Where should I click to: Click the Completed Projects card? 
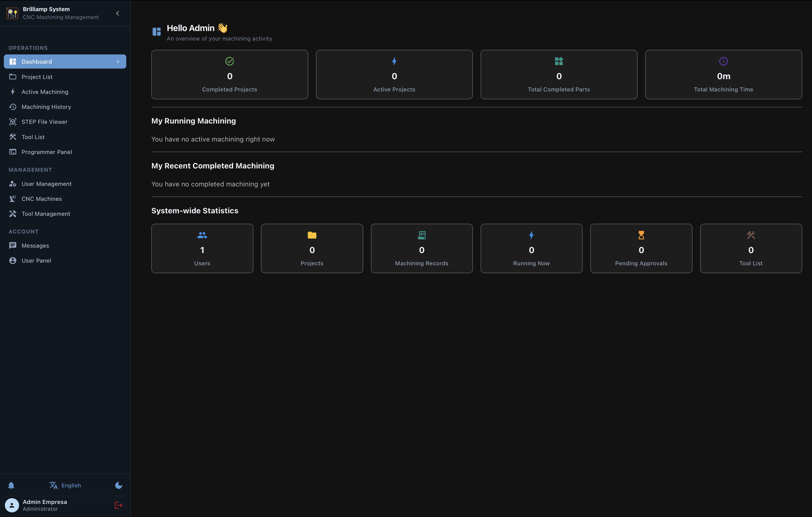pyautogui.click(x=230, y=75)
